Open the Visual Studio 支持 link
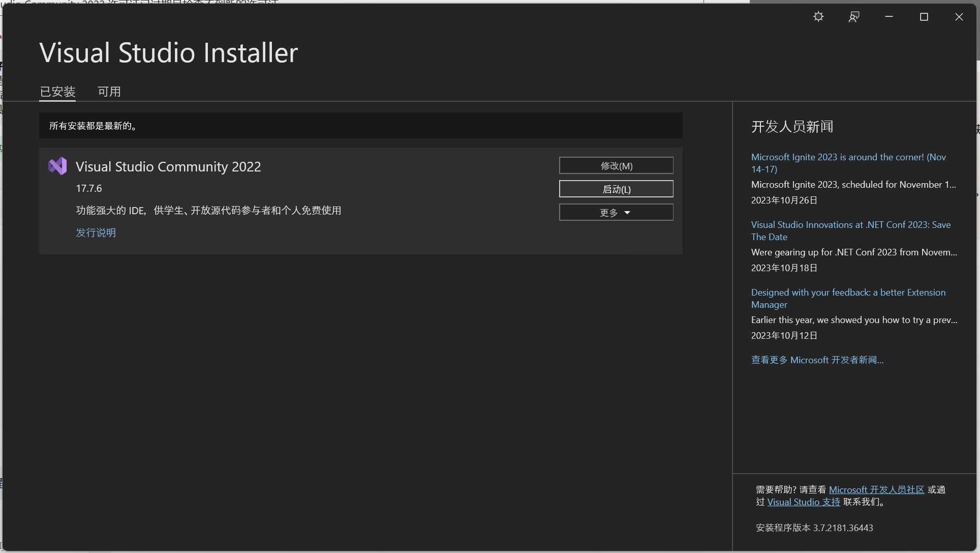The height and width of the screenshot is (553, 980). [804, 502]
